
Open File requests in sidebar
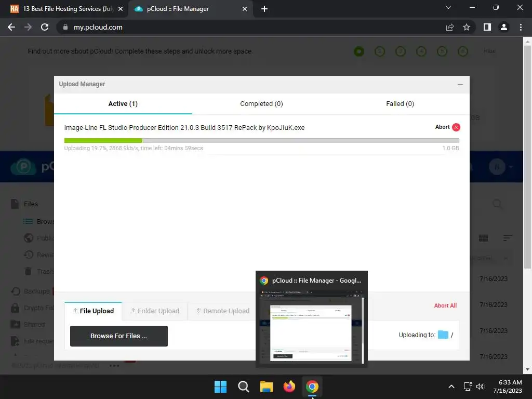tap(32, 341)
